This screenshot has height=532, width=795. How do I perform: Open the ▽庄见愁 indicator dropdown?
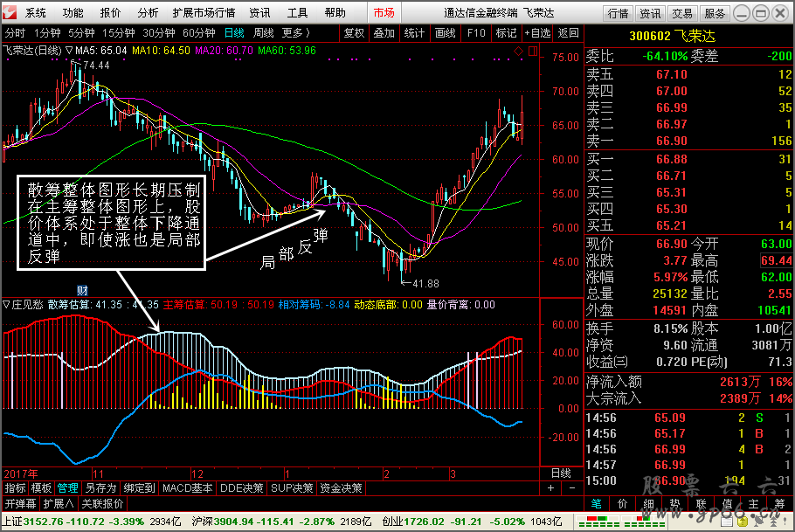pos(24,305)
